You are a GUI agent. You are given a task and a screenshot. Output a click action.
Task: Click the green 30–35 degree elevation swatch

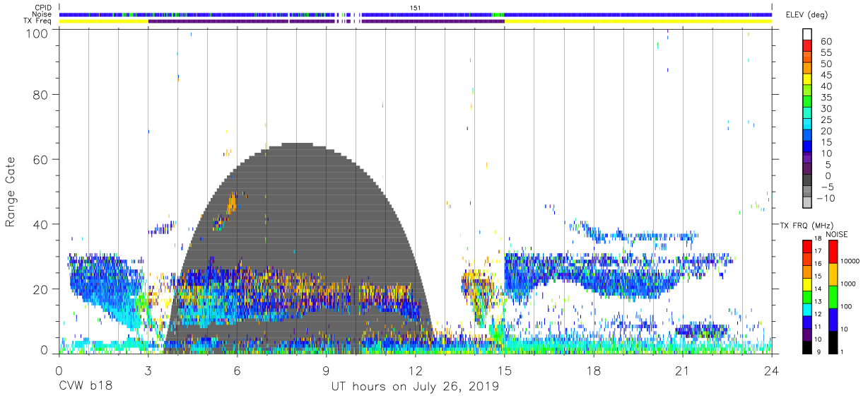(x=807, y=103)
